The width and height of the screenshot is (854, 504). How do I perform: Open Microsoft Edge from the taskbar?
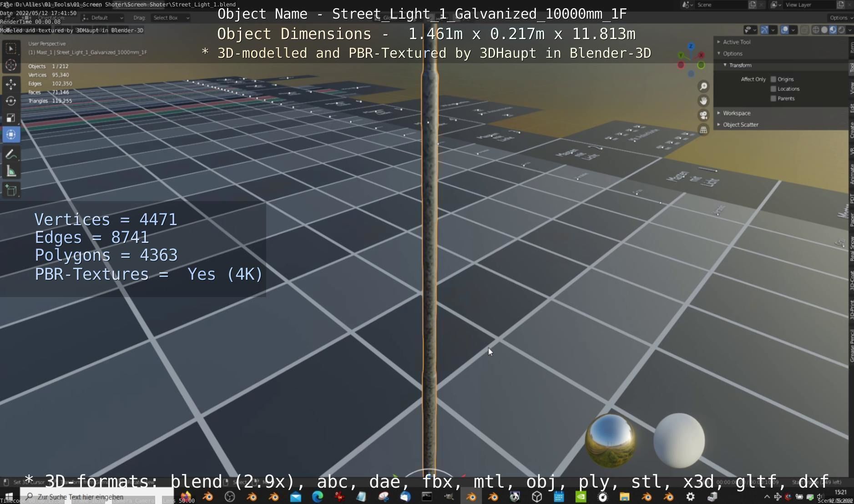tap(318, 497)
